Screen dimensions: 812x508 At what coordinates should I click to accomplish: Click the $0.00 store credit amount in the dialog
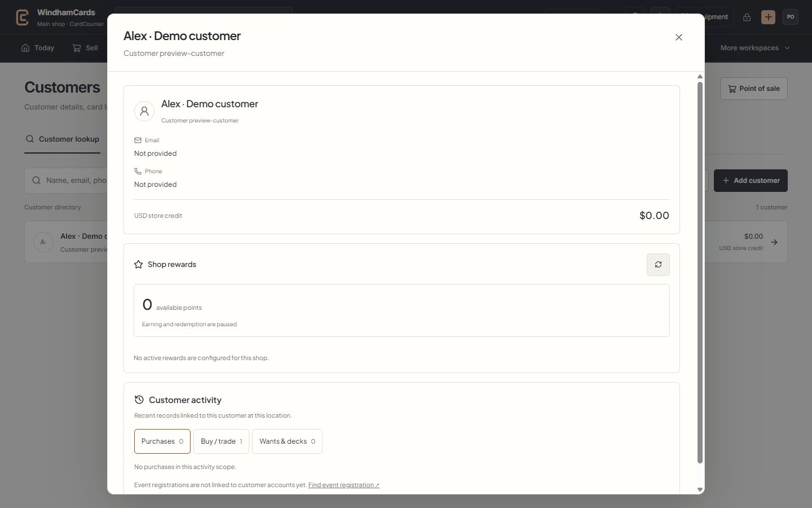(x=654, y=215)
